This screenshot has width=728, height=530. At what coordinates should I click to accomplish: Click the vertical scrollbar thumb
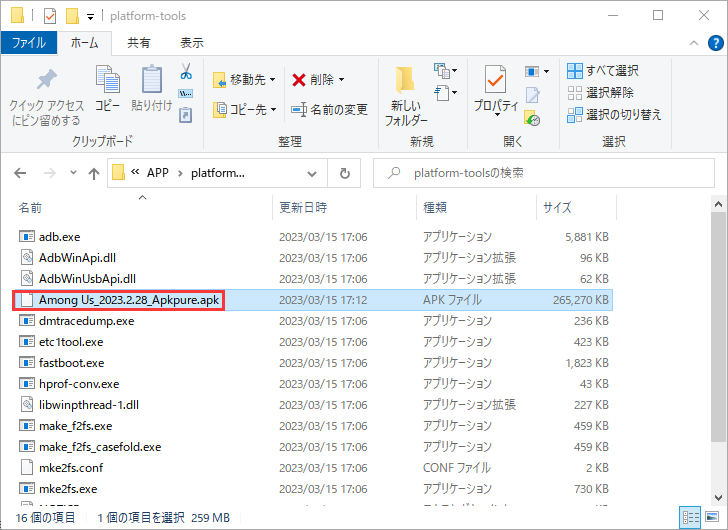tap(718, 327)
